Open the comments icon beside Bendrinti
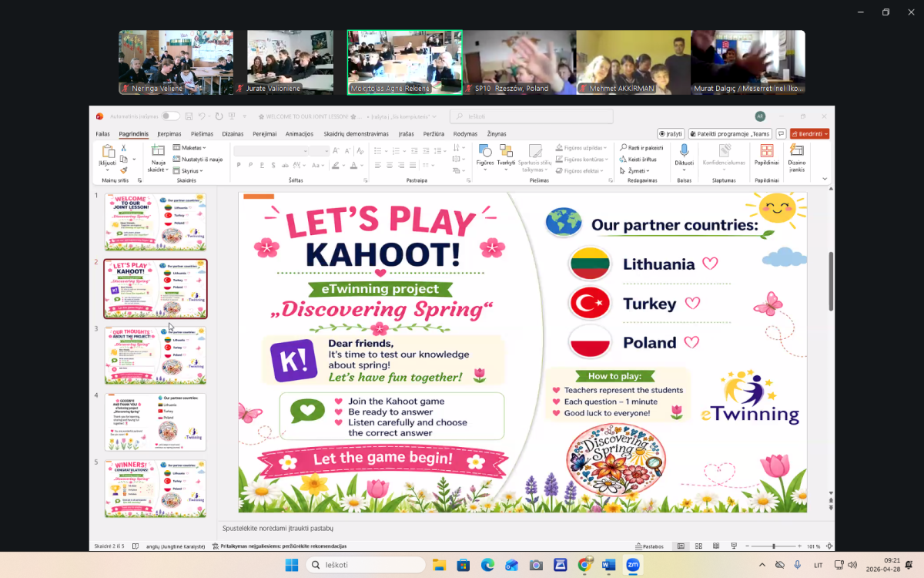The image size is (924, 578). pos(781,134)
